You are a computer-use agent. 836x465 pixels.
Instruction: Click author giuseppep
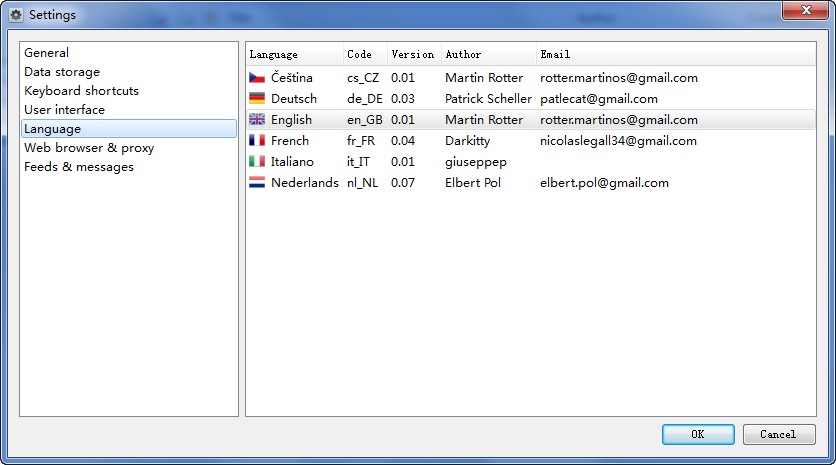coord(476,162)
